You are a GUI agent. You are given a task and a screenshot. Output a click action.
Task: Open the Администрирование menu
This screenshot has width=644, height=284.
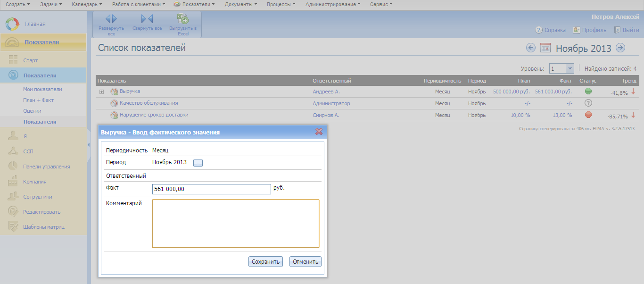pos(332,4)
